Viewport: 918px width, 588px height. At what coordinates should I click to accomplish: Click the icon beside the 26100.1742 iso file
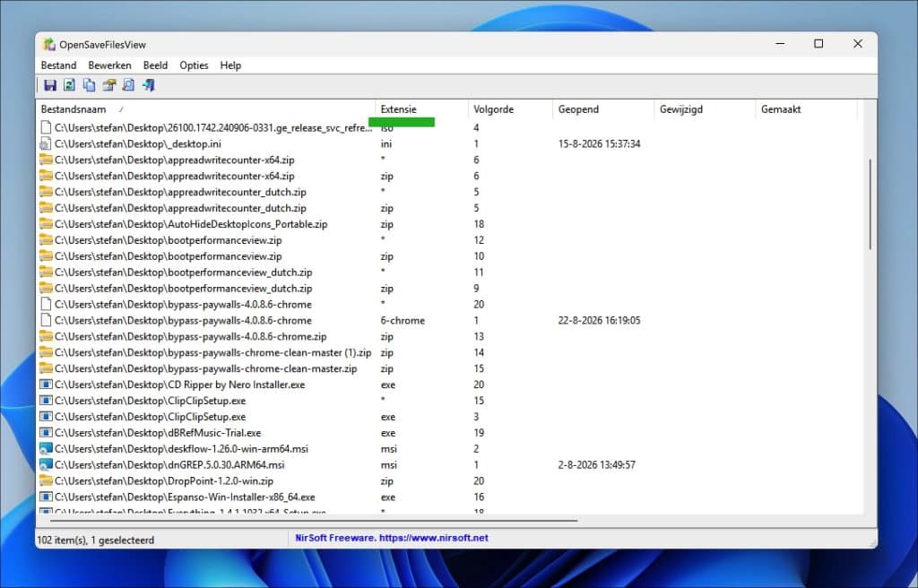(x=45, y=127)
